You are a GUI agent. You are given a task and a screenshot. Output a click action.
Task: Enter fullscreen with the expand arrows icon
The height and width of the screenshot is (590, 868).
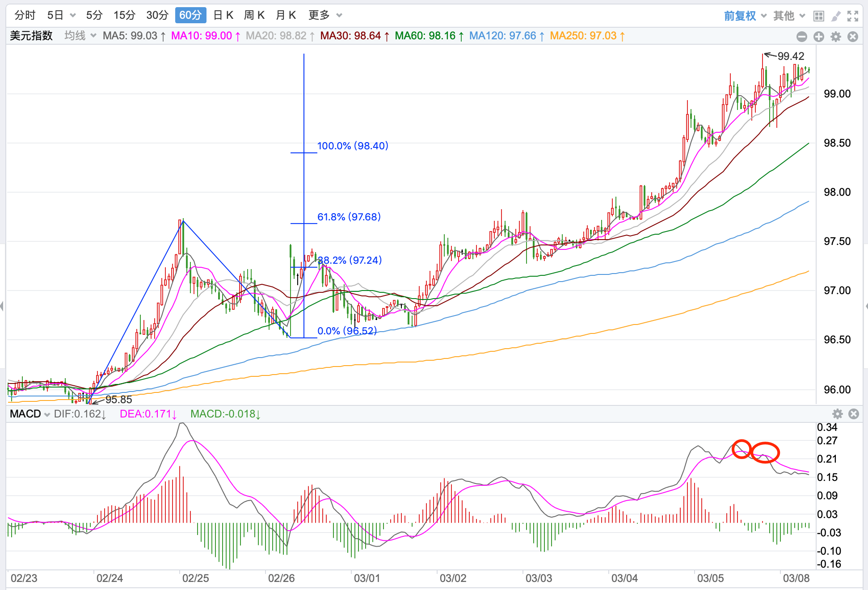(x=853, y=16)
